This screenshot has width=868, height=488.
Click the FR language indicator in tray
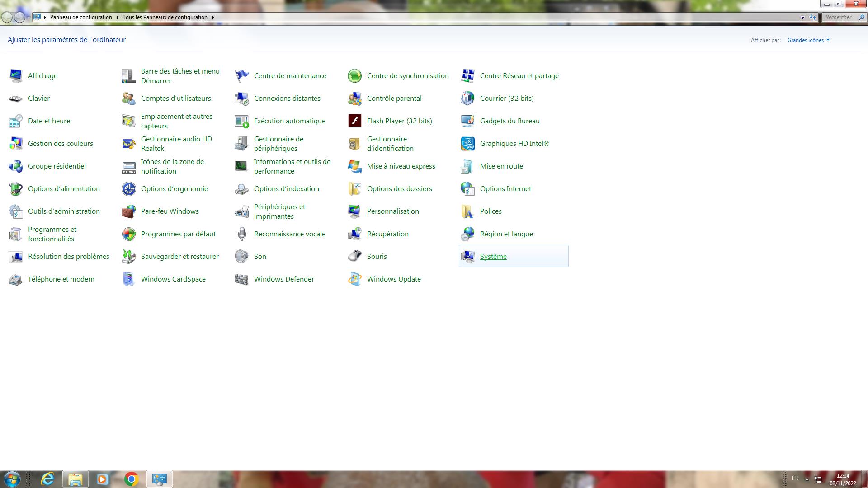point(794,478)
